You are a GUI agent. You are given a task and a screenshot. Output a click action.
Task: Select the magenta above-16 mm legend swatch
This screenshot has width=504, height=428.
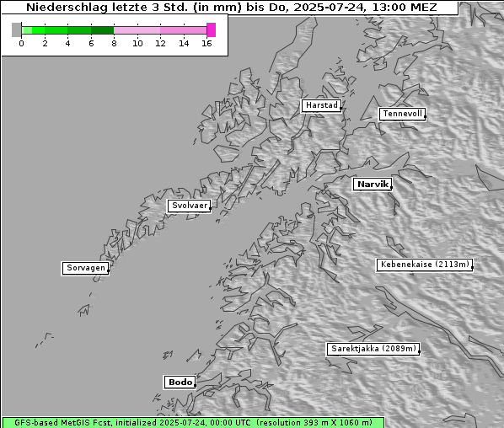(x=212, y=29)
